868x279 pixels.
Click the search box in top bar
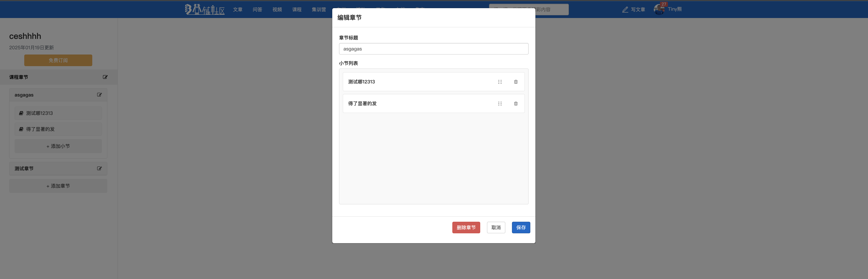[x=552, y=10]
